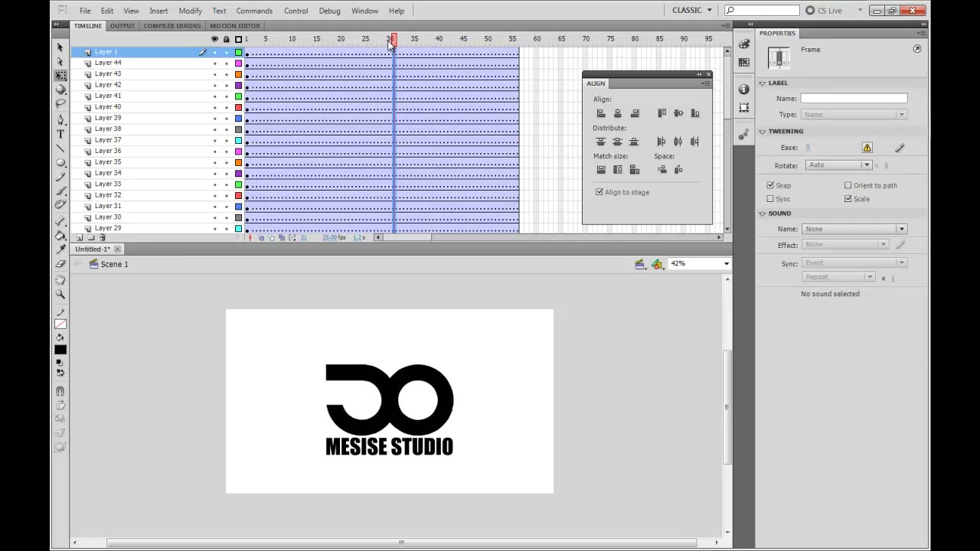
Task: Click the stroke color swatch
Action: (60, 324)
